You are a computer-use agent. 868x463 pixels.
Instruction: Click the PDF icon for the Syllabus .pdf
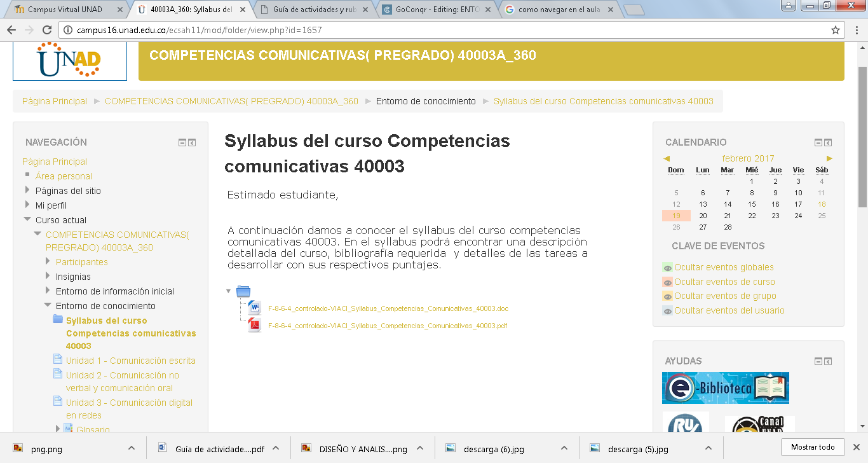click(x=254, y=325)
